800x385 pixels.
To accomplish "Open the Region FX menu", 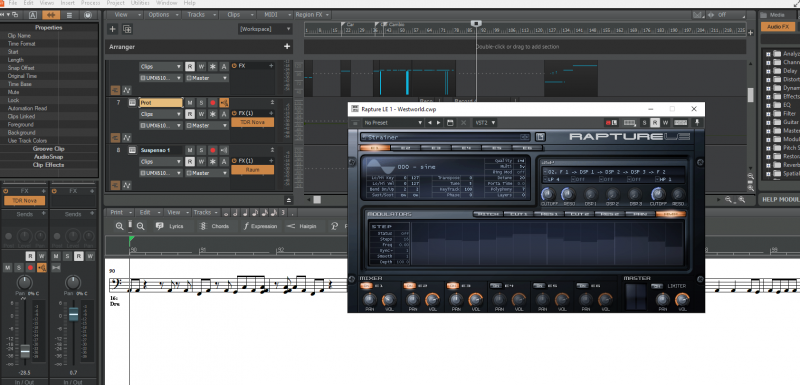I will (x=312, y=15).
